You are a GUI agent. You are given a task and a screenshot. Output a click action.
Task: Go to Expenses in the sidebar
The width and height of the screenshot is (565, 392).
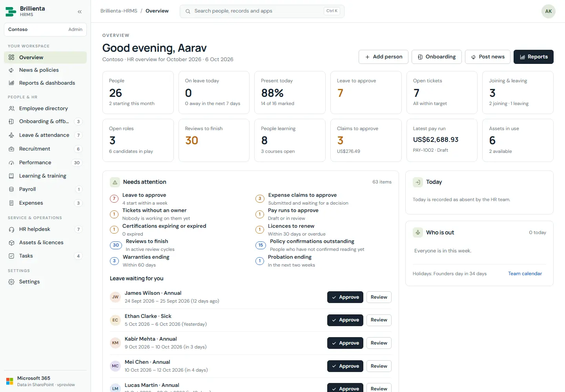(x=45, y=203)
